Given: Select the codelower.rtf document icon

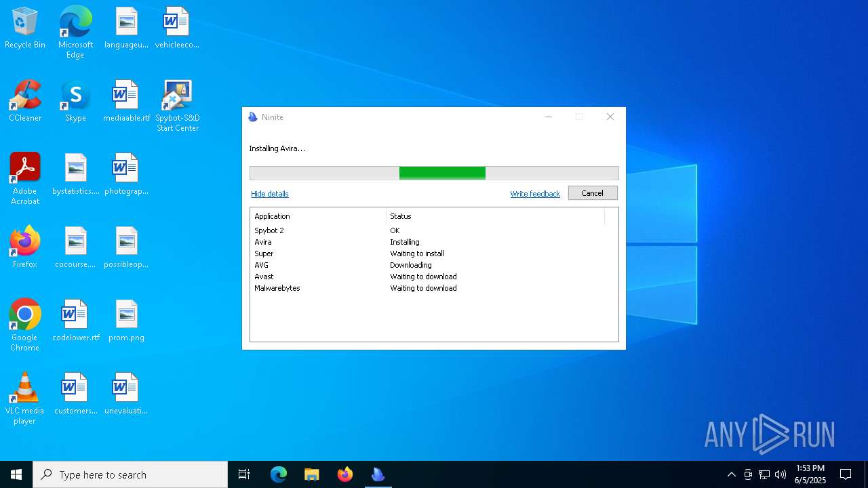Looking at the screenshot, I should tap(75, 321).
